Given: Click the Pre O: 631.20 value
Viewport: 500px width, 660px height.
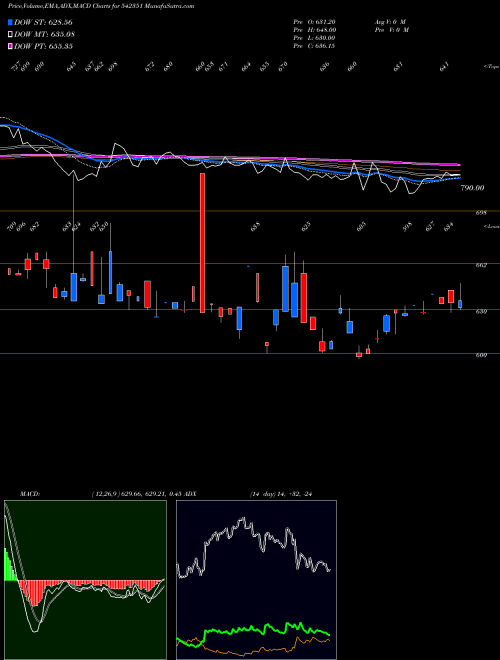Looking at the screenshot, I should point(314,22).
